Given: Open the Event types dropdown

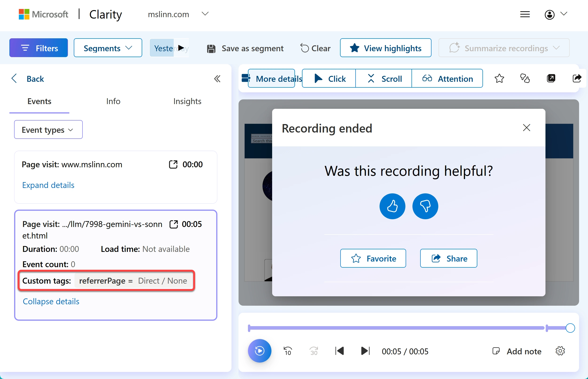Looking at the screenshot, I should pos(48,129).
